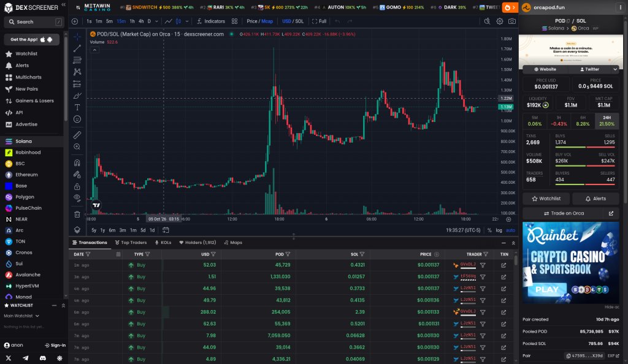Open the 52.03 USD transaction external link
This screenshot has width=628, height=364.
click(x=504, y=265)
